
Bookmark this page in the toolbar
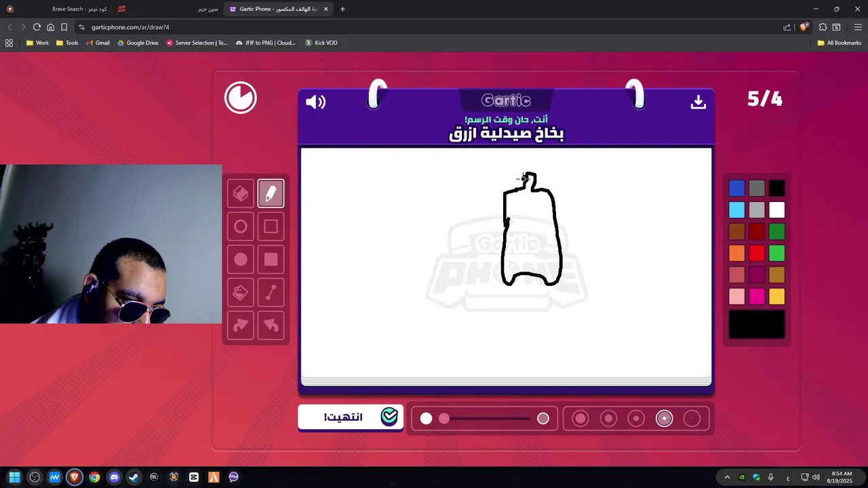[64, 27]
